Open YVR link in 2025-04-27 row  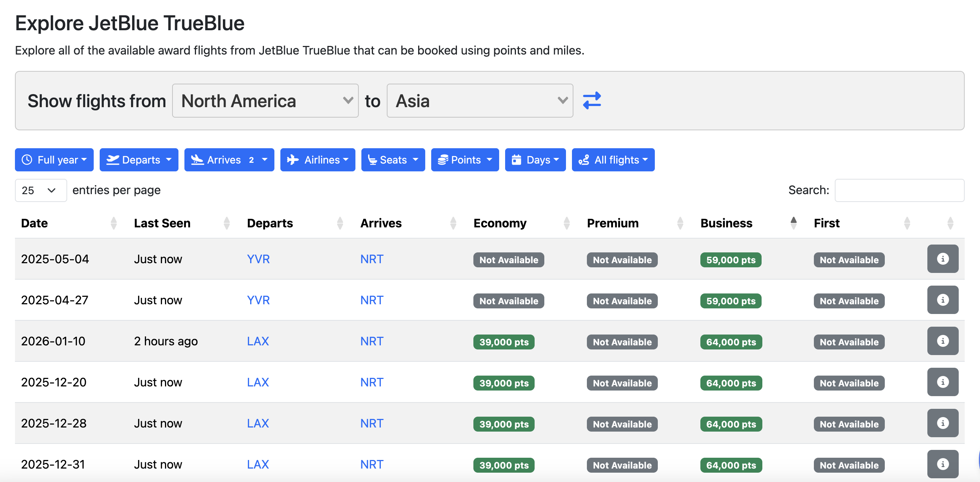click(258, 300)
